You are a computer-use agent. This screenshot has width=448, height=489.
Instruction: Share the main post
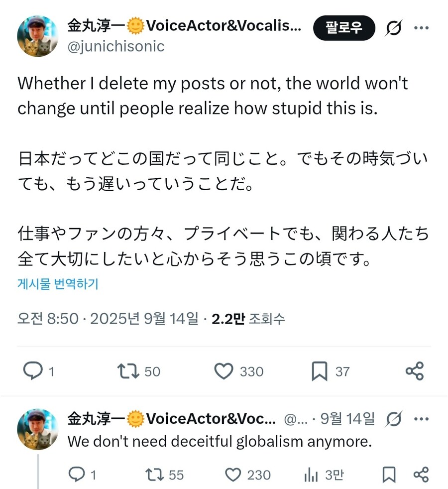tap(414, 371)
